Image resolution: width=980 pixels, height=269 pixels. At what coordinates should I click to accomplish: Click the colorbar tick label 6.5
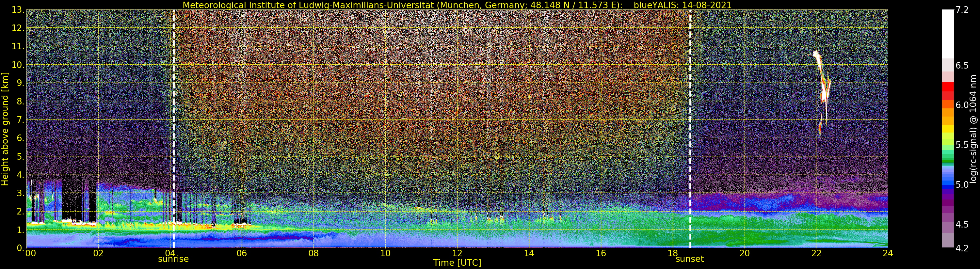tap(962, 65)
